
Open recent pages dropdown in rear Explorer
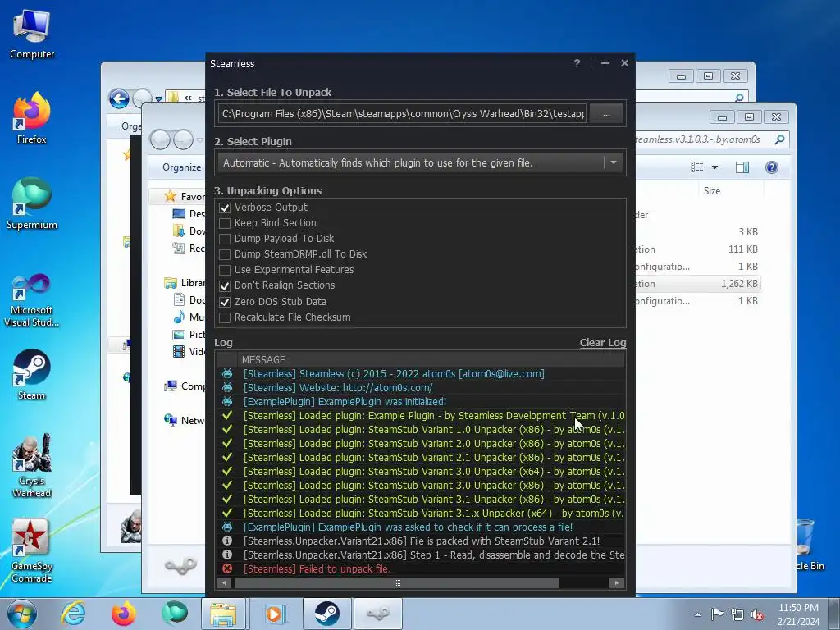[158, 99]
